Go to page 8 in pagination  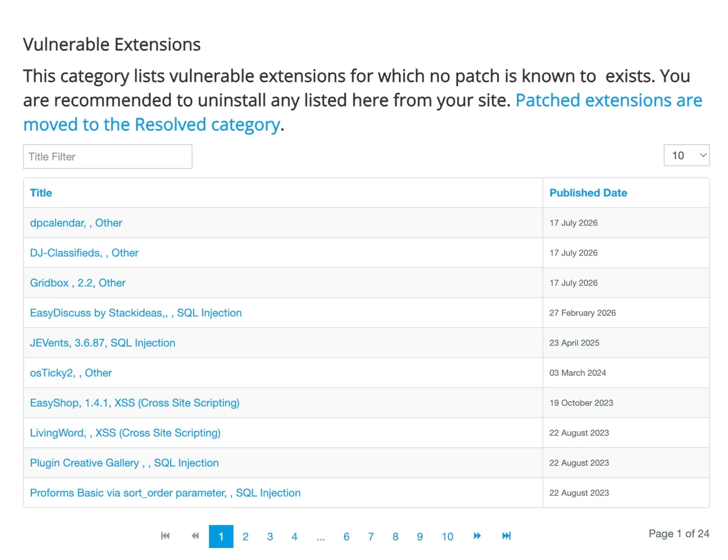point(395,536)
